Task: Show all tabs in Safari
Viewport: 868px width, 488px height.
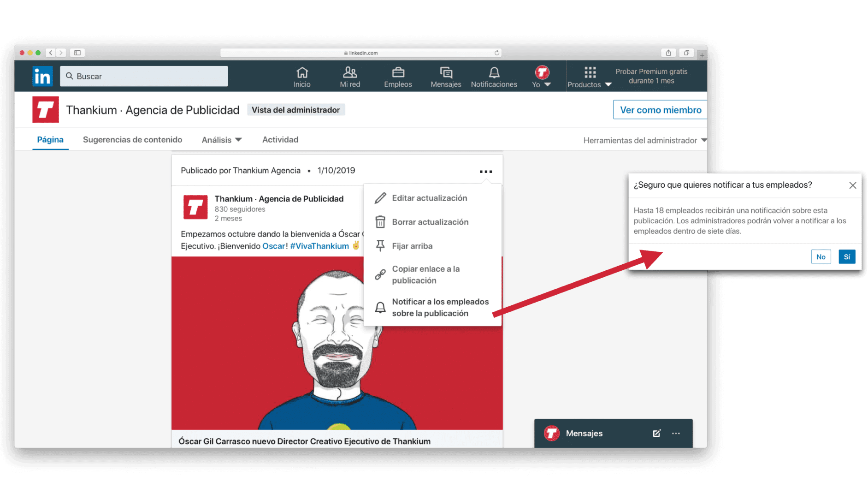Action: (686, 53)
